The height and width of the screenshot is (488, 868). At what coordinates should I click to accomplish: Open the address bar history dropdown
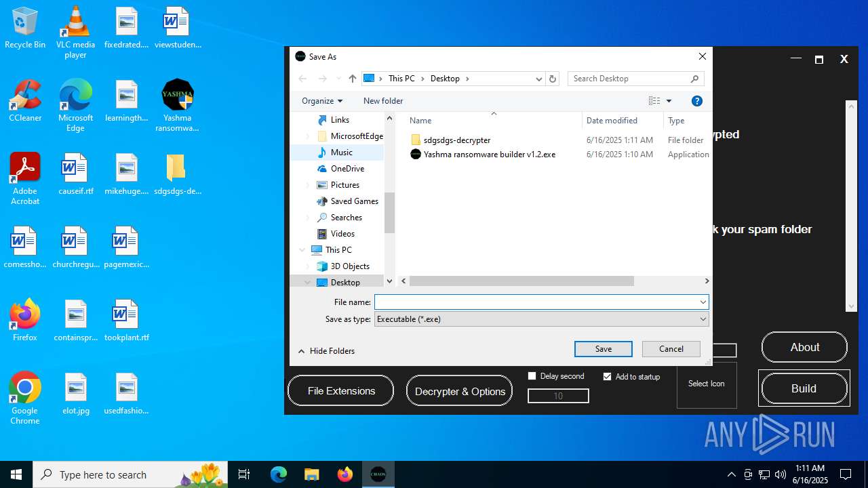539,79
